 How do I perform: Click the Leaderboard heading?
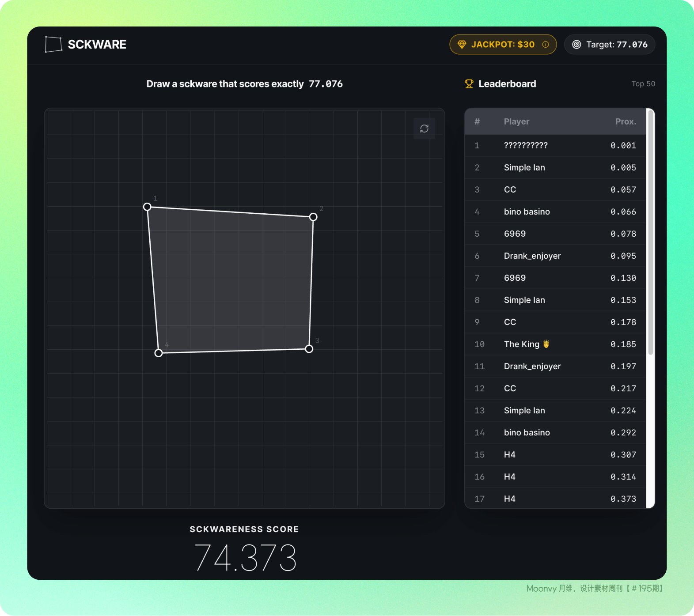click(x=507, y=84)
